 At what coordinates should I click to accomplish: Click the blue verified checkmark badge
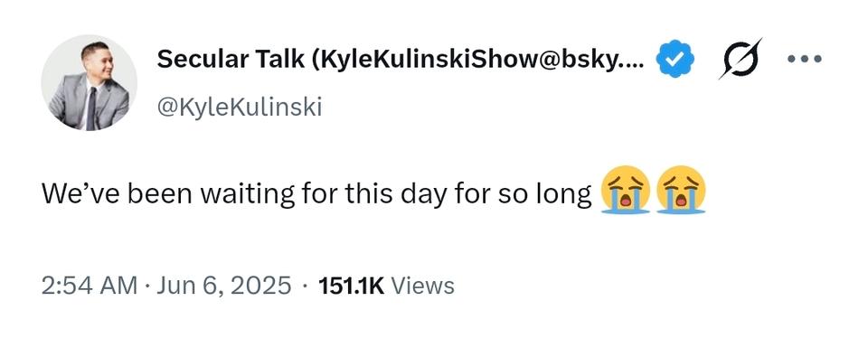tap(675, 59)
